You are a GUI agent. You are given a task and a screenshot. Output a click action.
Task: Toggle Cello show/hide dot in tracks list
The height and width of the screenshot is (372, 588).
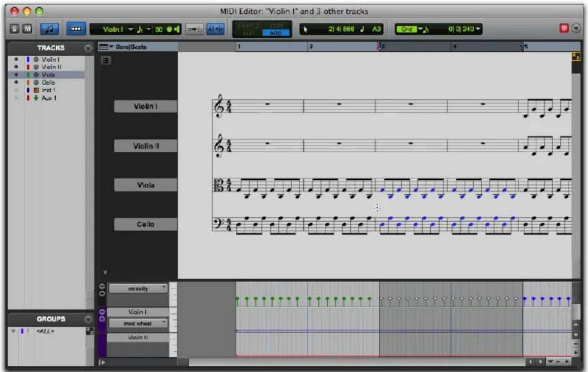[16, 83]
